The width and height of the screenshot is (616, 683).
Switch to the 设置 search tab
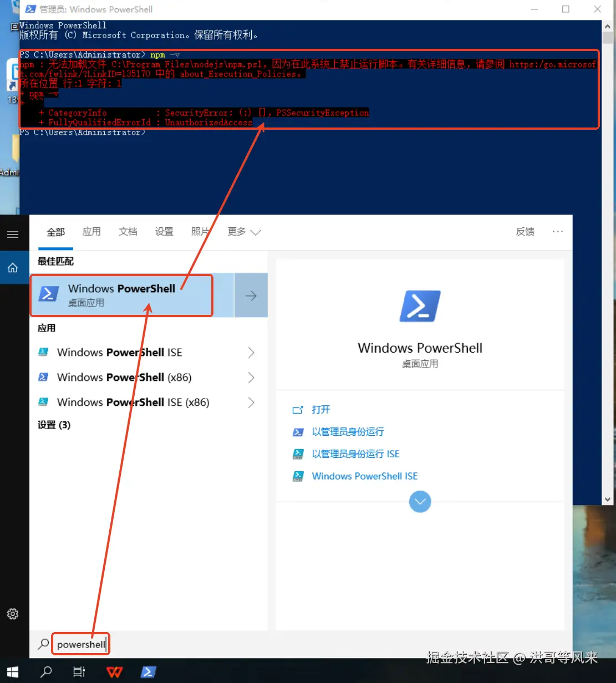point(164,232)
